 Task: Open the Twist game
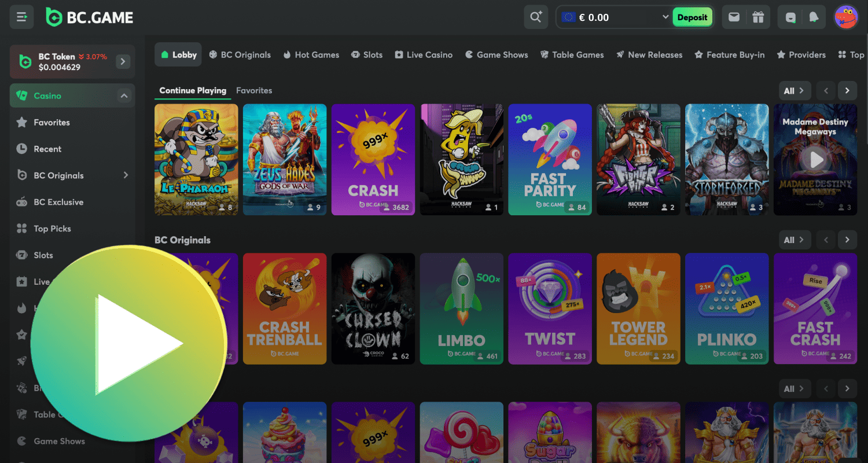click(x=550, y=309)
